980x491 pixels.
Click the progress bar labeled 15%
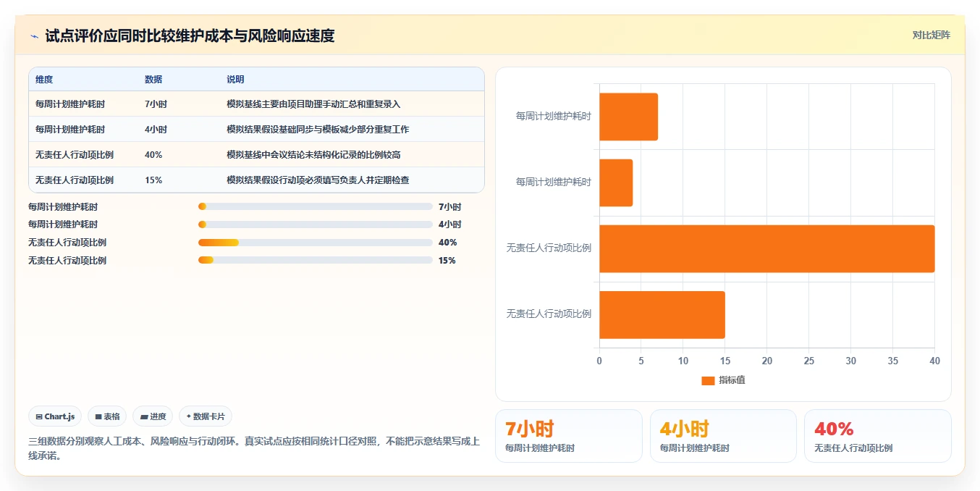click(315, 261)
